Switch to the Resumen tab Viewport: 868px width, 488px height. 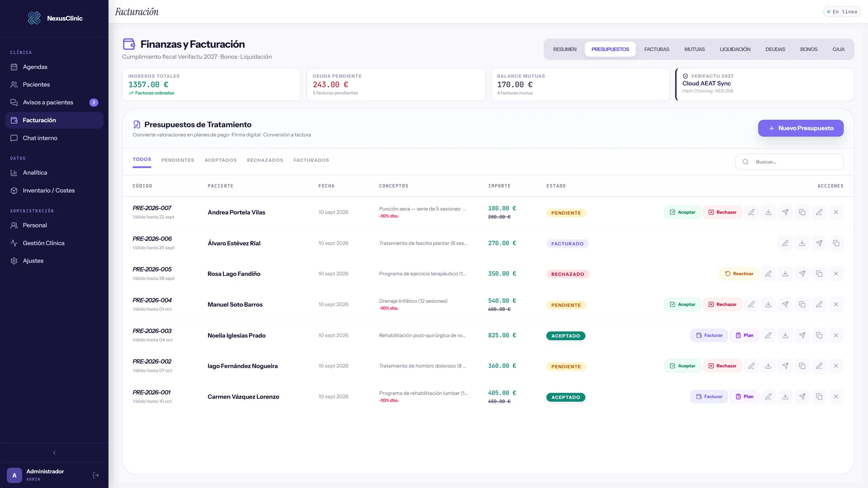565,49
